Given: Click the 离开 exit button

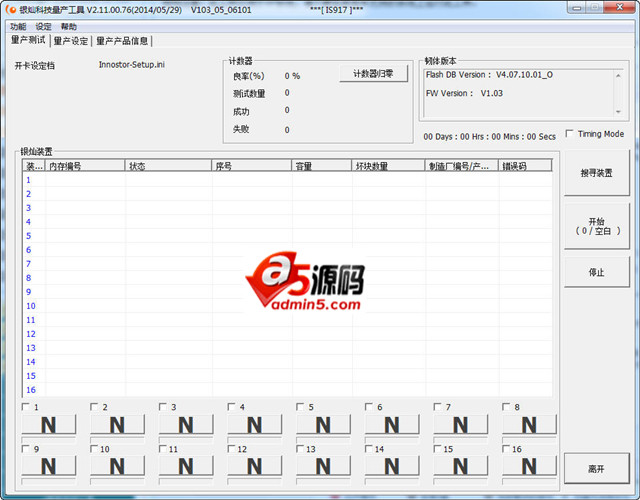Looking at the screenshot, I should [596, 469].
